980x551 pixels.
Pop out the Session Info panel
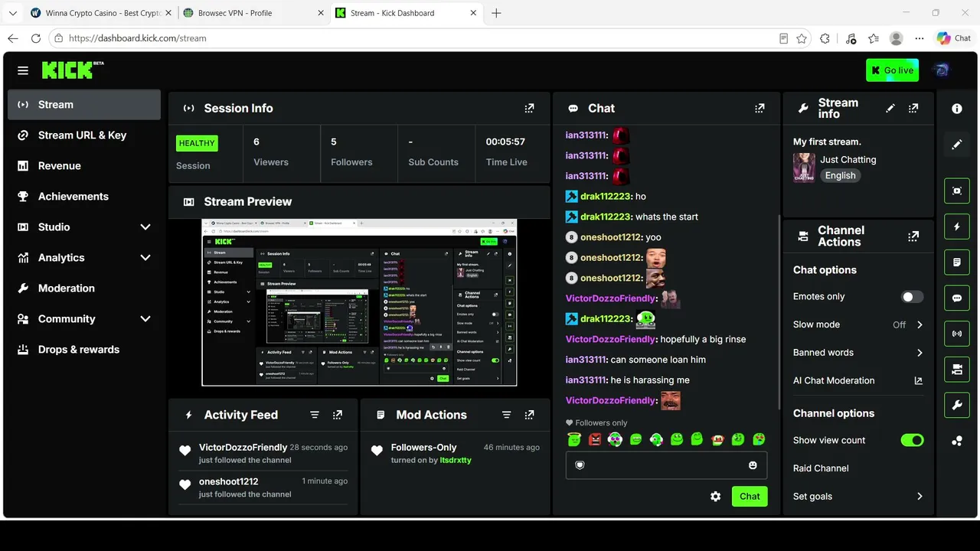(x=529, y=109)
